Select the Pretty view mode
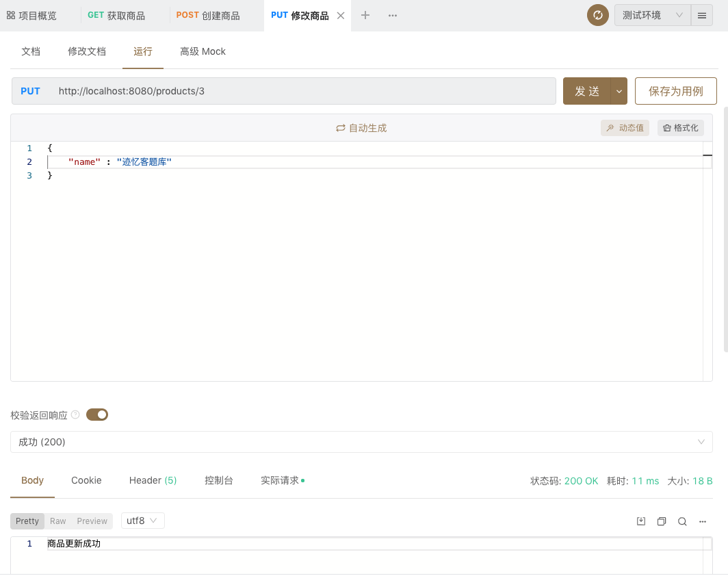The image size is (728, 576). pyautogui.click(x=27, y=521)
